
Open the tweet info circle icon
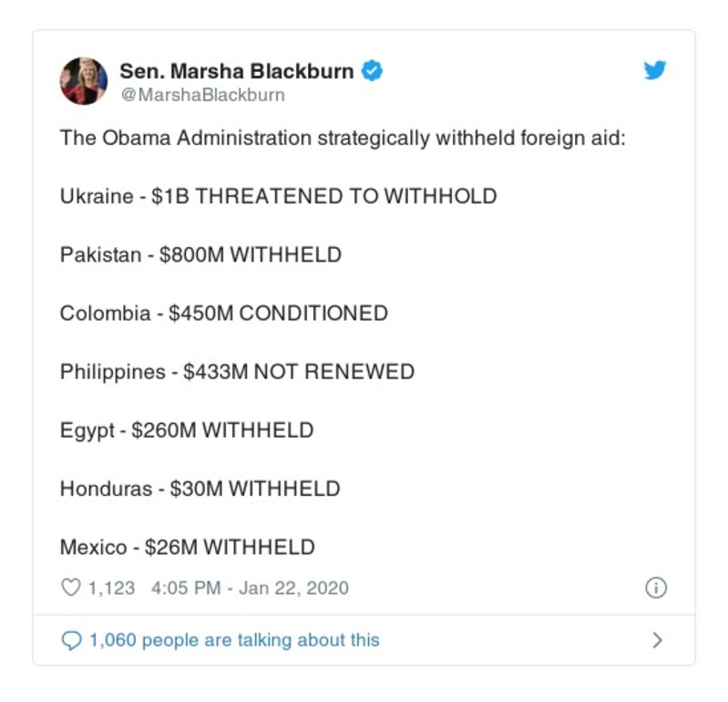(655, 588)
